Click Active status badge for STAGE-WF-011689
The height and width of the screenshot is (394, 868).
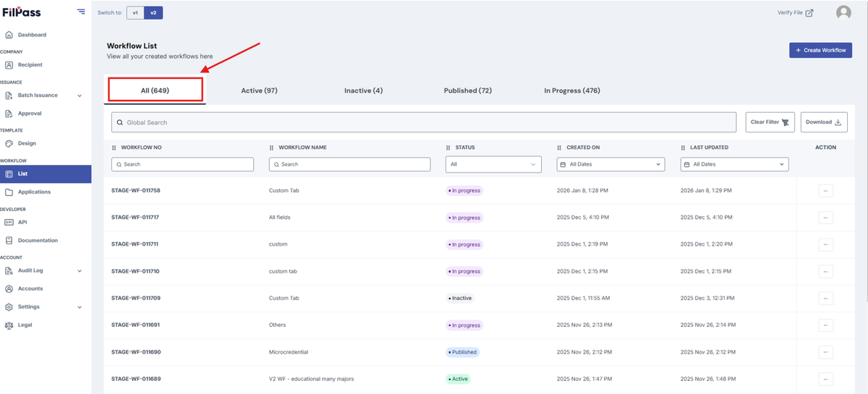point(459,379)
